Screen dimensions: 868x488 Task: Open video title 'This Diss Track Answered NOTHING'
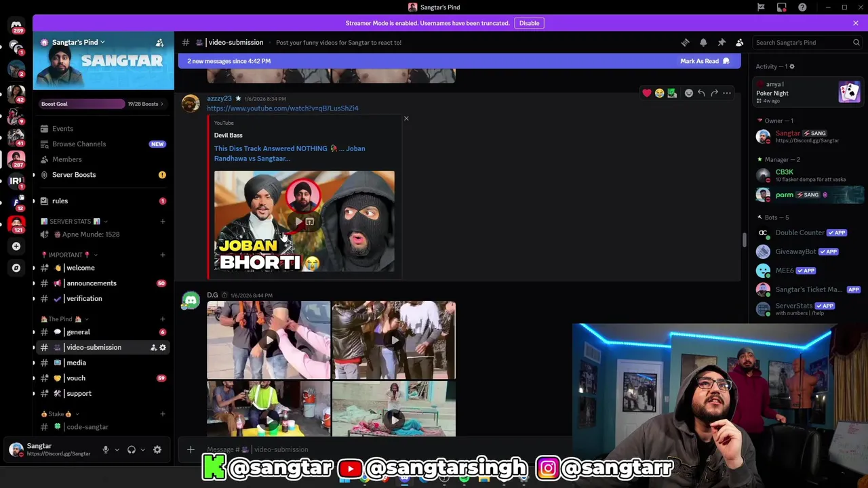click(290, 153)
